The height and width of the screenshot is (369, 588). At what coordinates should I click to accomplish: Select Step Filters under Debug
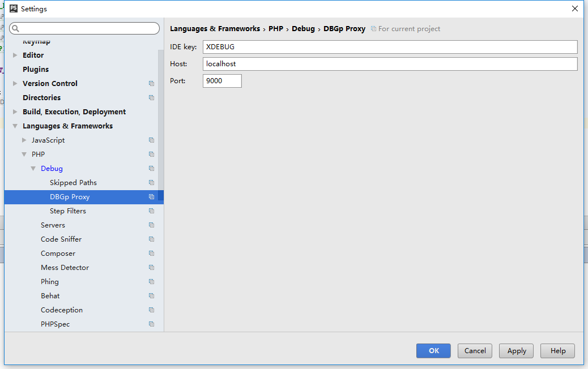(x=68, y=211)
